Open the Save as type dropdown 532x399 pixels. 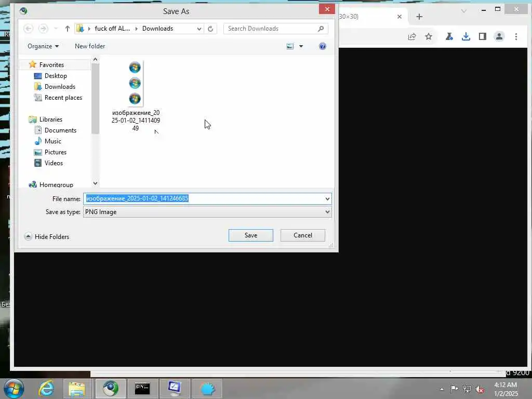click(207, 212)
